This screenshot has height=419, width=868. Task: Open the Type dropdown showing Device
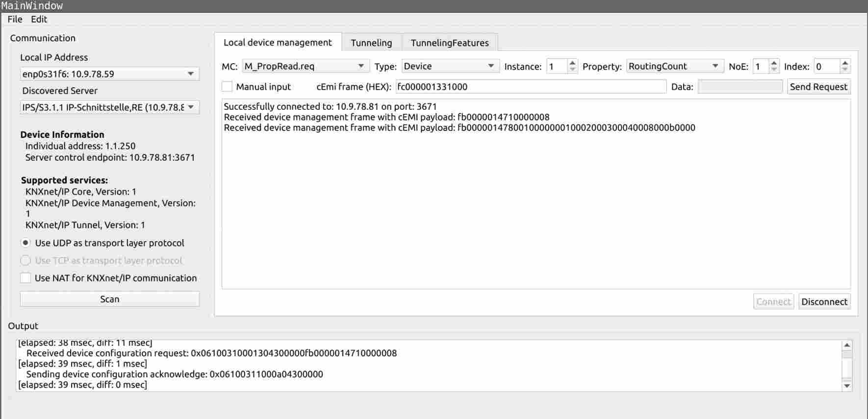[x=450, y=66]
